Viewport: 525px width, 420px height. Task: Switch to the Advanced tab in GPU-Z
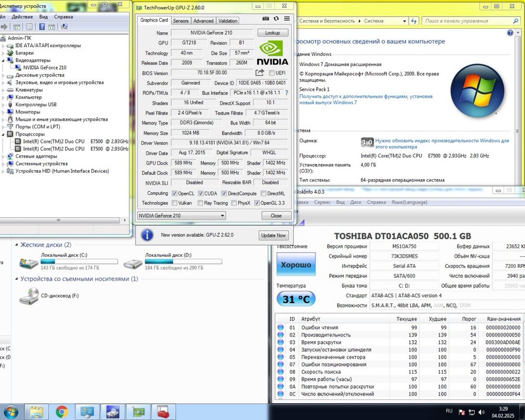(x=203, y=21)
